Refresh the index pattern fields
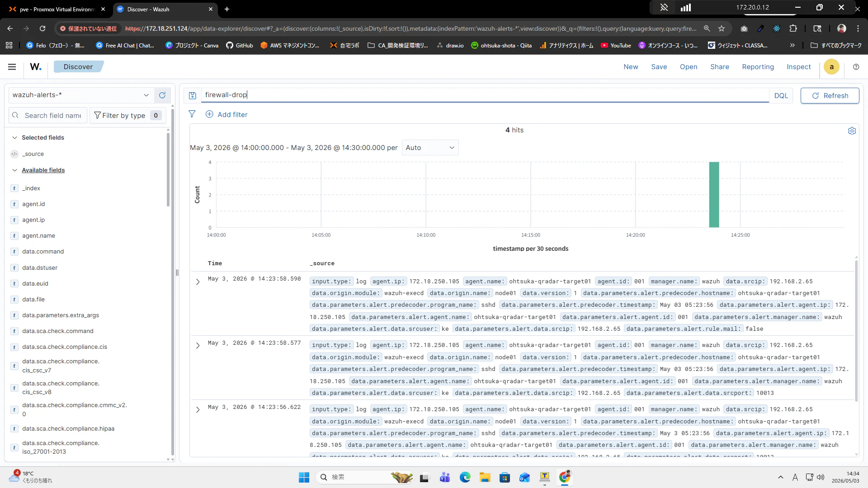This screenshot has height=488, width=868. [162, 95]
